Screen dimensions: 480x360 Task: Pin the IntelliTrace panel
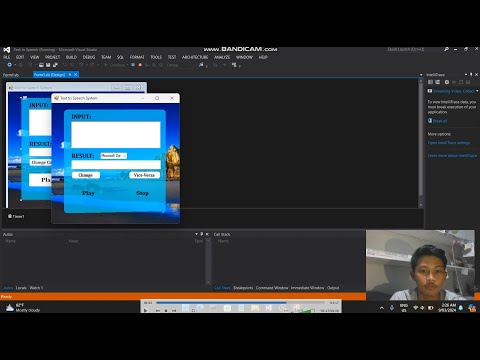pos(471,75)
